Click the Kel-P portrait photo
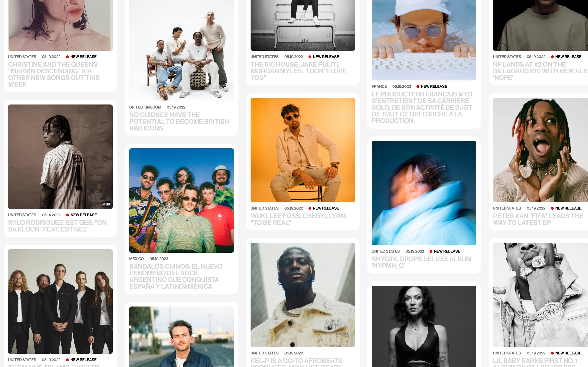This screenshot has width=588, height=367. pyautogui.click(x=303, y=295)
